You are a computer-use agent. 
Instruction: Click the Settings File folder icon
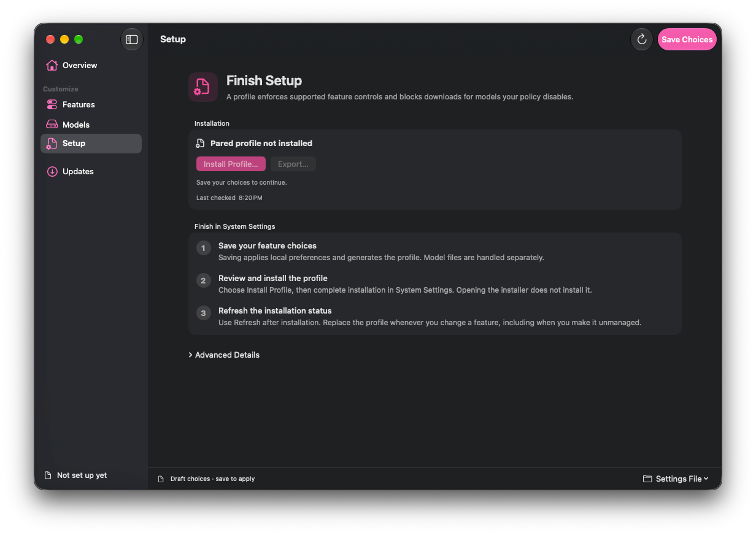click(647, 479)
